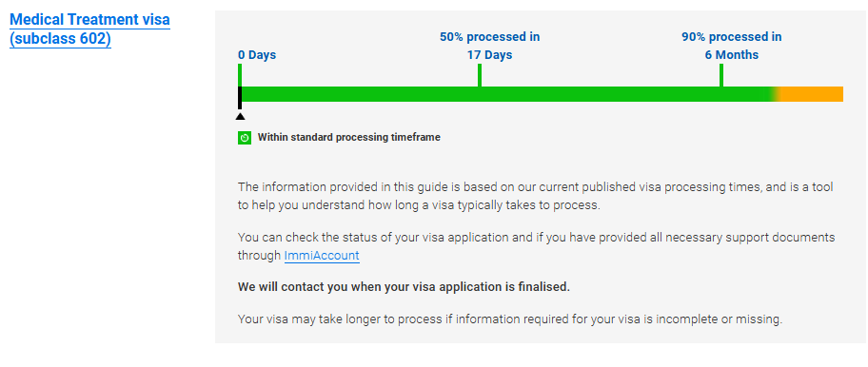
Task: Click the green tick at 6 Months mark
Action: [x=721, y=75]
